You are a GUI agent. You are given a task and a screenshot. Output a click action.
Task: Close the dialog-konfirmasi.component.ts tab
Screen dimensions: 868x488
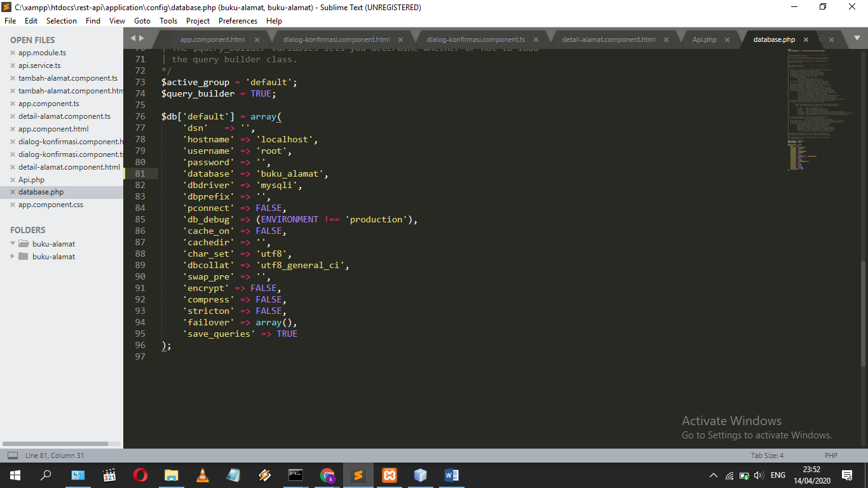click(536, 39)
